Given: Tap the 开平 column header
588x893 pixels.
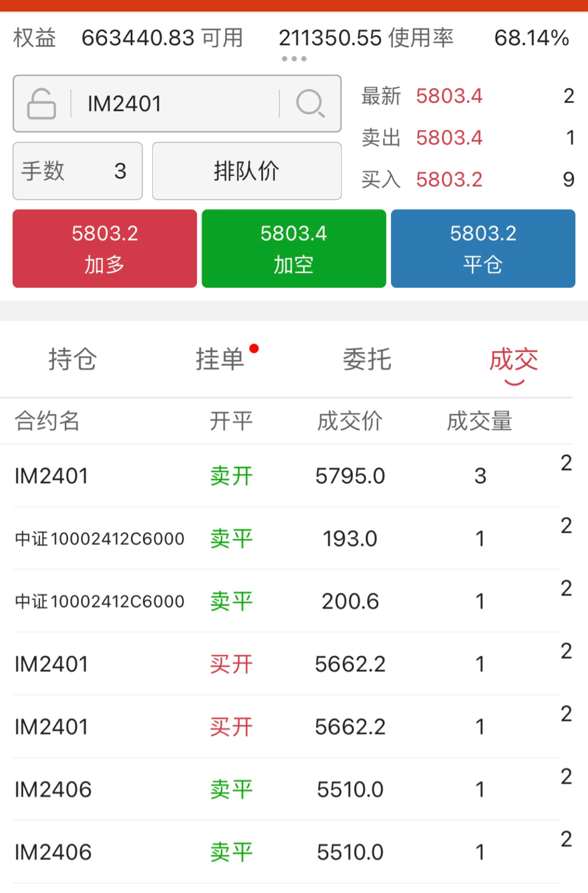Looking at the screenshot, I should pyautogui.click(x=231, y=421).
